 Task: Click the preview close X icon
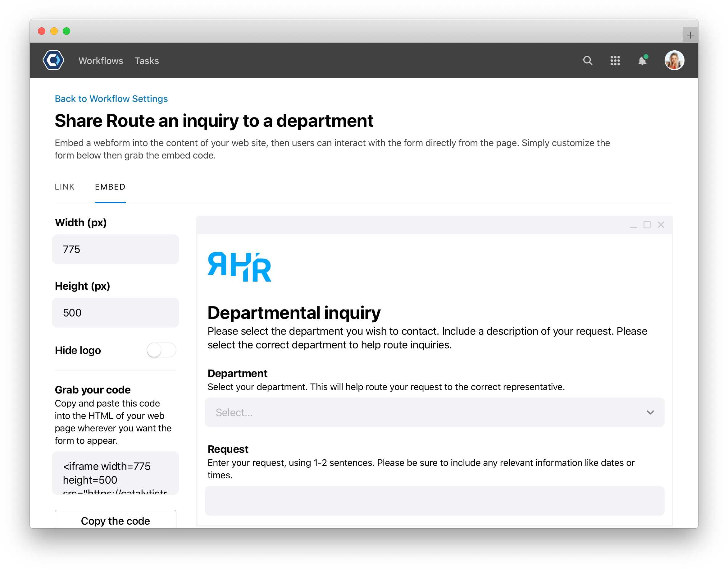660,225
